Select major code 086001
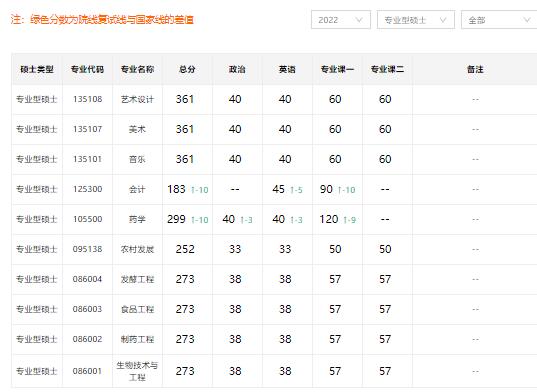This screenshot has width=537, height=392. [x=87, y=371]
